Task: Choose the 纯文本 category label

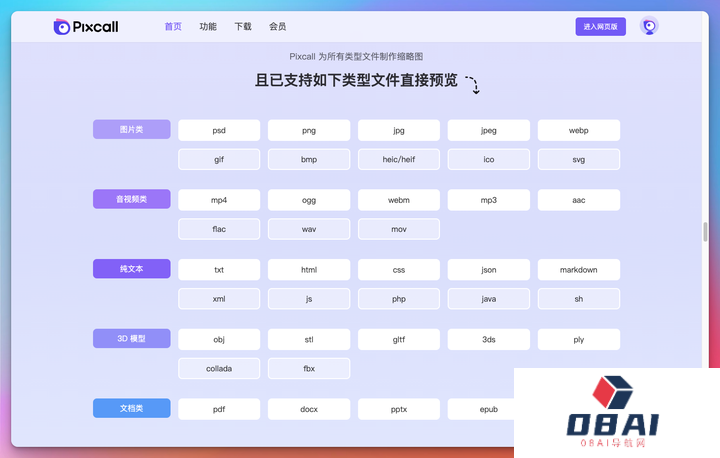Action: click(x=131, y=270)
